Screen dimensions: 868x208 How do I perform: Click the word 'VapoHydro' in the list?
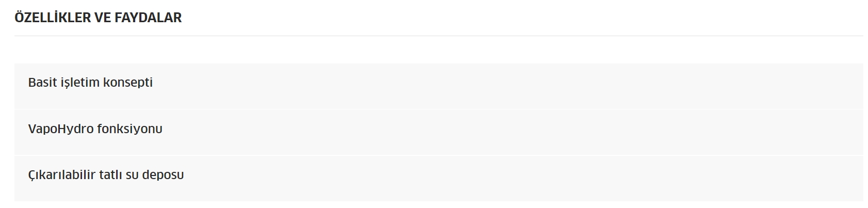point(61,129)
